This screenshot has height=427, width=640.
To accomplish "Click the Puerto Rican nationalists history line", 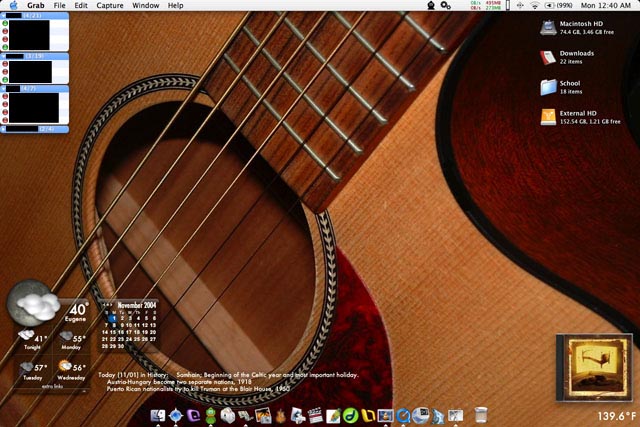I will click(x=198, y=389).
